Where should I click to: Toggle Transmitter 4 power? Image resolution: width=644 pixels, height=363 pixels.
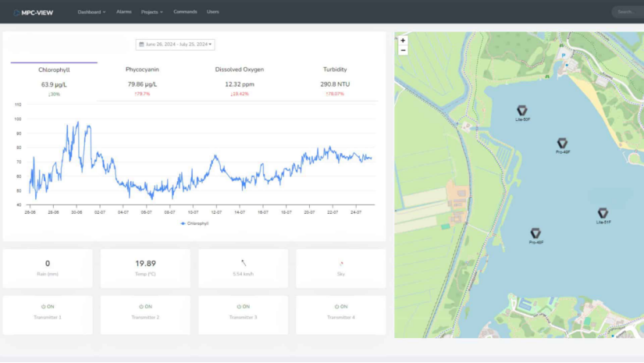(340, 307)
